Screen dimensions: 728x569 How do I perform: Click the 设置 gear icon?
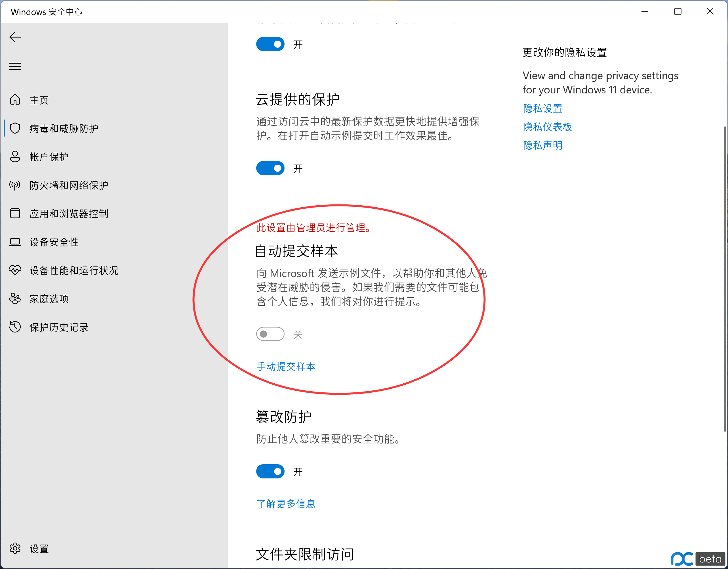tap(15, 548)
